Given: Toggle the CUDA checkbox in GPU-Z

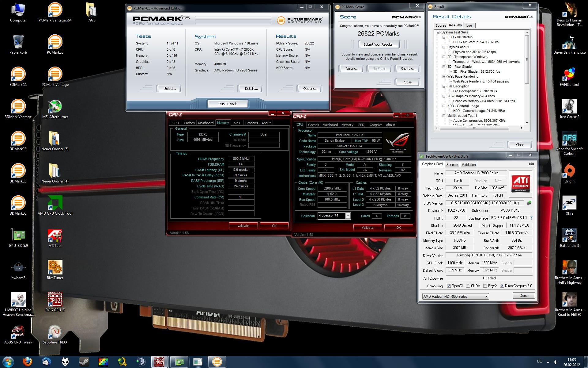Looking at the screenshot, I should (468, 286).
